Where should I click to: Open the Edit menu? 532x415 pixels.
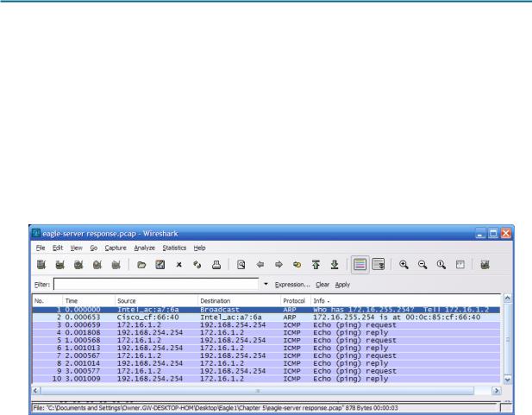click(58, 248)
